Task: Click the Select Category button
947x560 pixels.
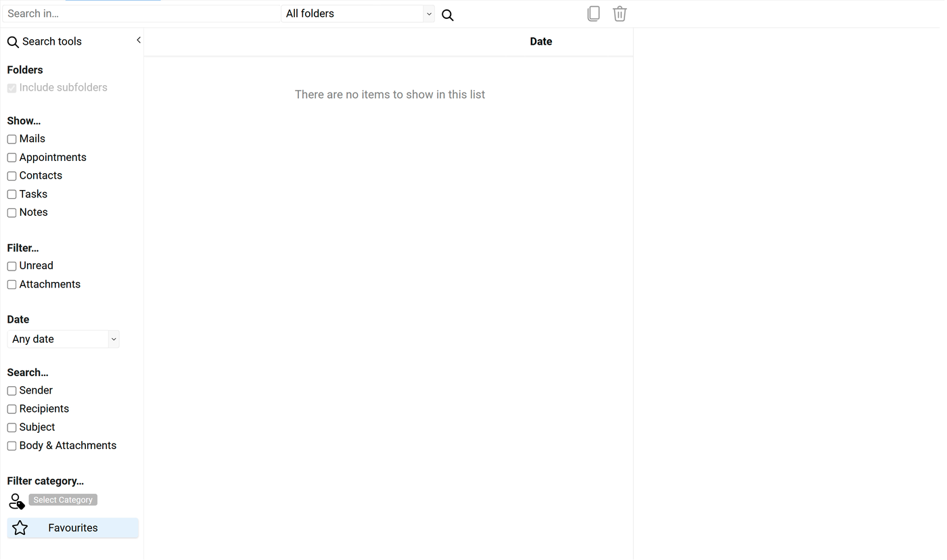Action: tap(63, 500)
